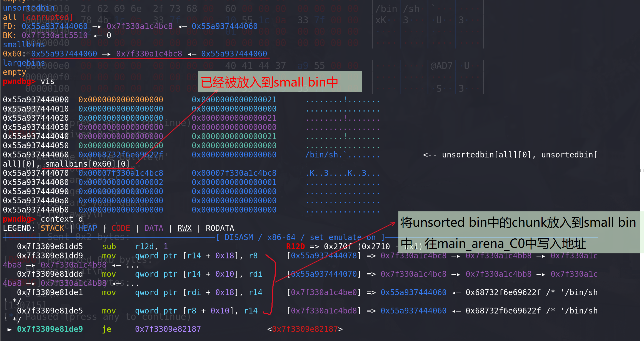Screen dimensions: 644x341
Task: Click underlined 'RWX' in the legend
Action: tap(184, 228)
